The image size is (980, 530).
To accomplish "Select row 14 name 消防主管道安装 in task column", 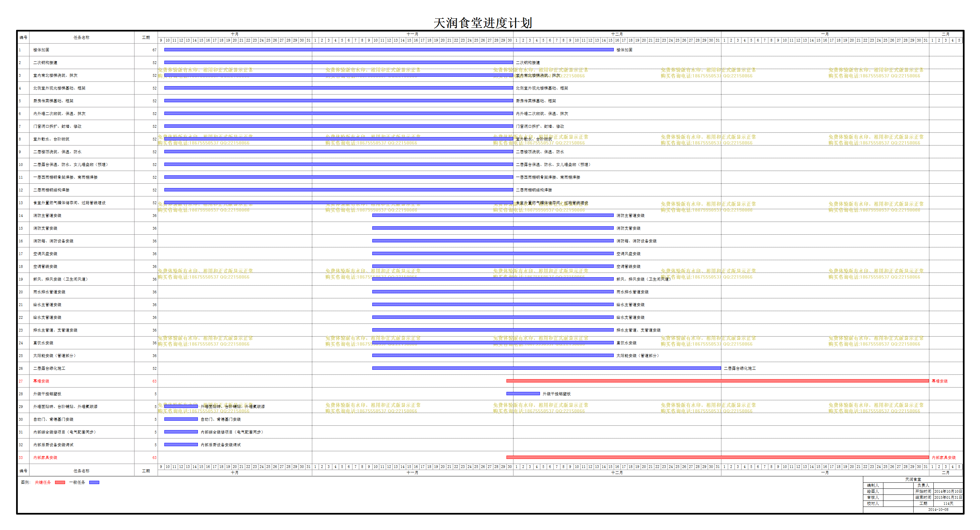I will 47,216.
